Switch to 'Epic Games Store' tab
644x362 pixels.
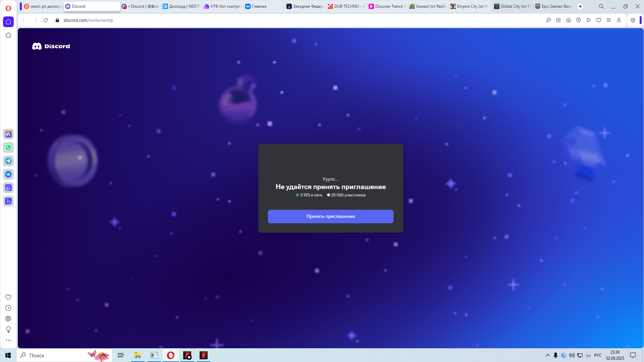[554, 6]
